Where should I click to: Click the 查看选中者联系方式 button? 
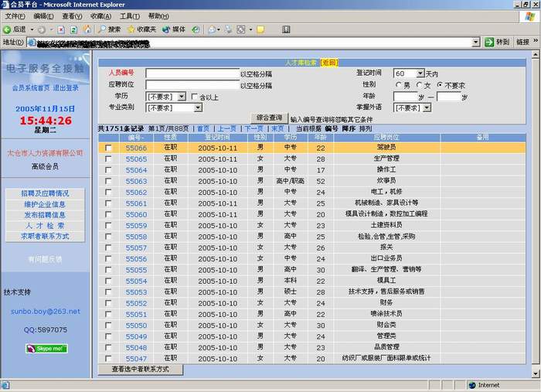click(x=141, y=370)
